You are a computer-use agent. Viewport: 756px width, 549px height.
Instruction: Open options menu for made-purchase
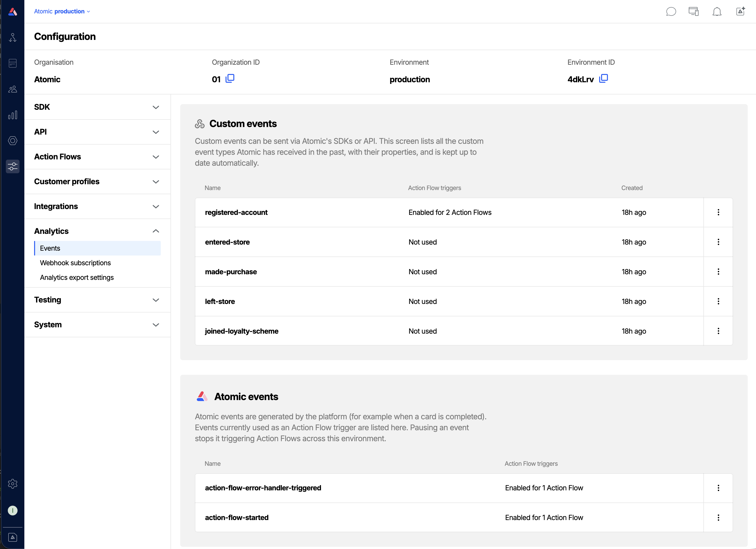(718, 272)
